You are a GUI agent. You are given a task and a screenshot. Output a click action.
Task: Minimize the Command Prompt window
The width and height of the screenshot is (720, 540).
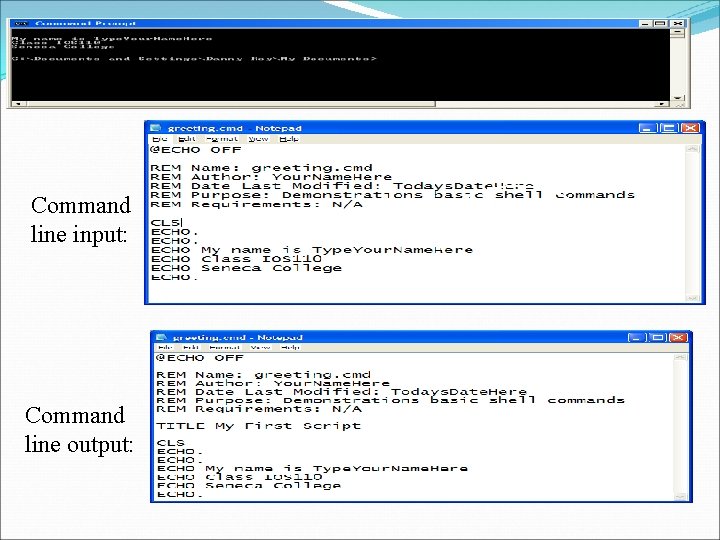pyautogui.click(x=645, y=23)
